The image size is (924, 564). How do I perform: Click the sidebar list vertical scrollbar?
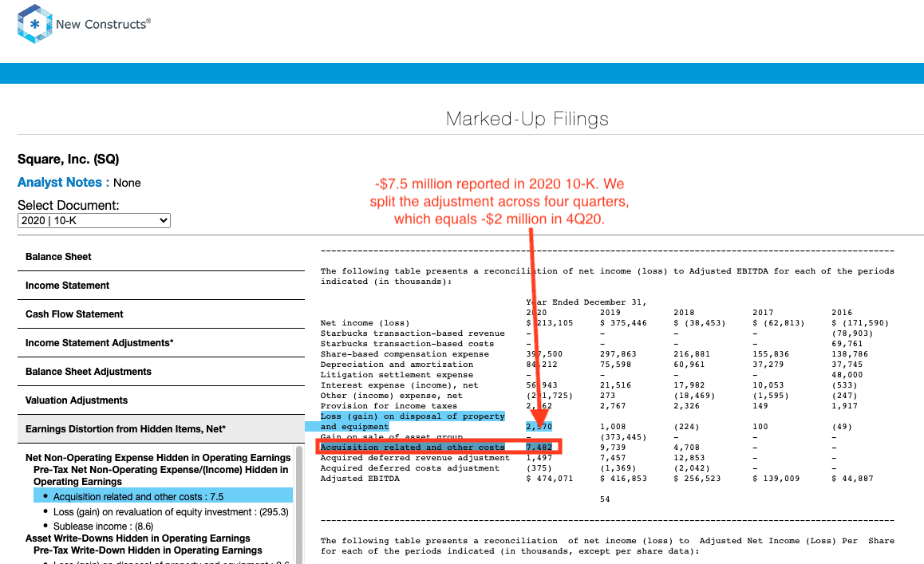pyautogui.click(x=298, y=504)
